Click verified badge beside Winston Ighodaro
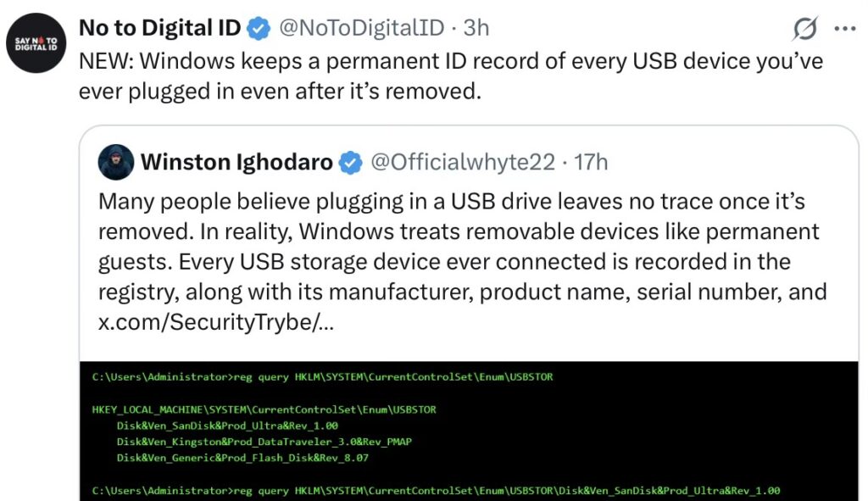The image size is (868, 501). [351, 162]
